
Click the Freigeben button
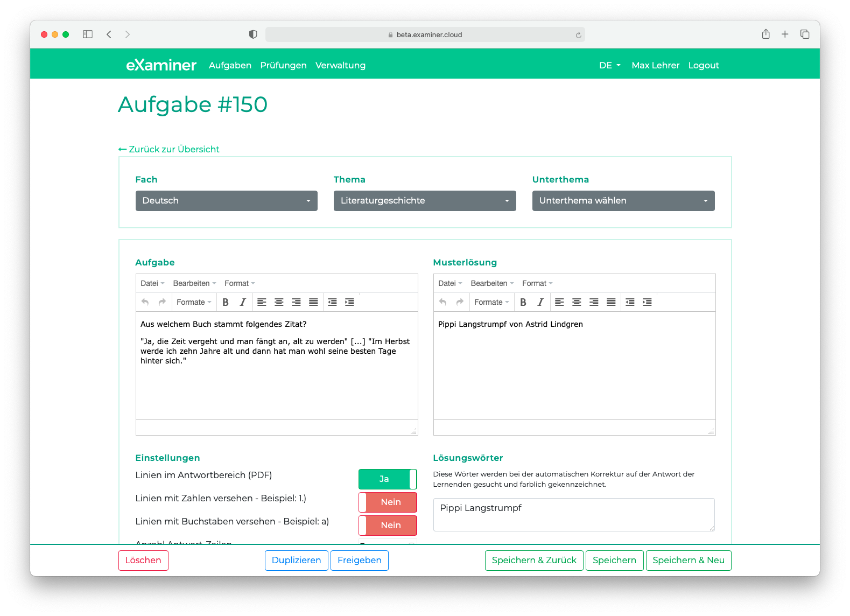pyautogui.click(x=359, y=560)
